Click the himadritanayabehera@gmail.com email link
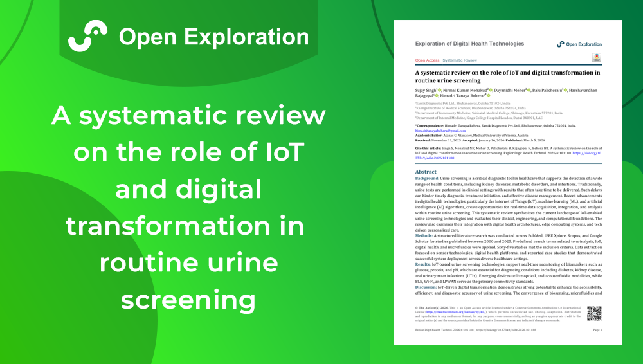 pyautogui.click(x=440, y=131)
